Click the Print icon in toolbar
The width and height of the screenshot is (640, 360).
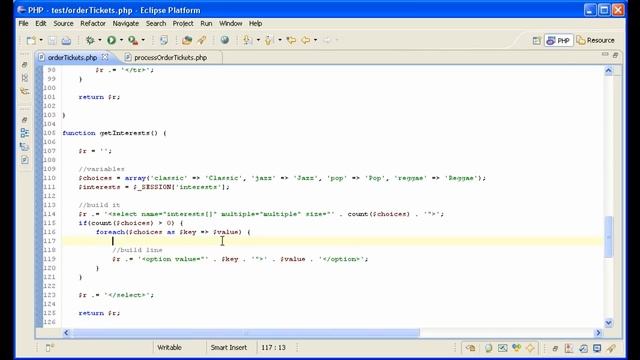(66, 40)
